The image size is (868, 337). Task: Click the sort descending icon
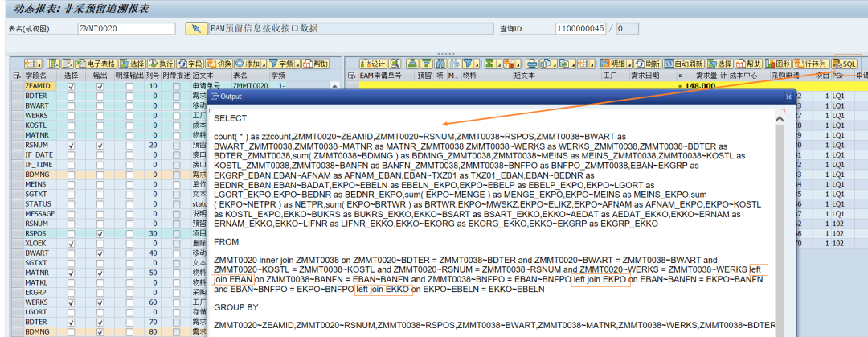426,64
